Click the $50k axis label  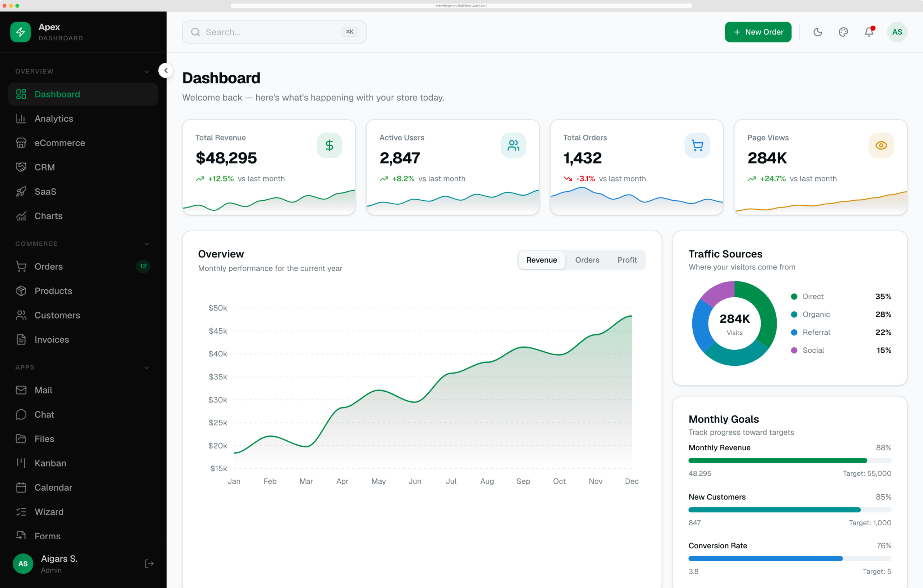(x=217, y=308)
